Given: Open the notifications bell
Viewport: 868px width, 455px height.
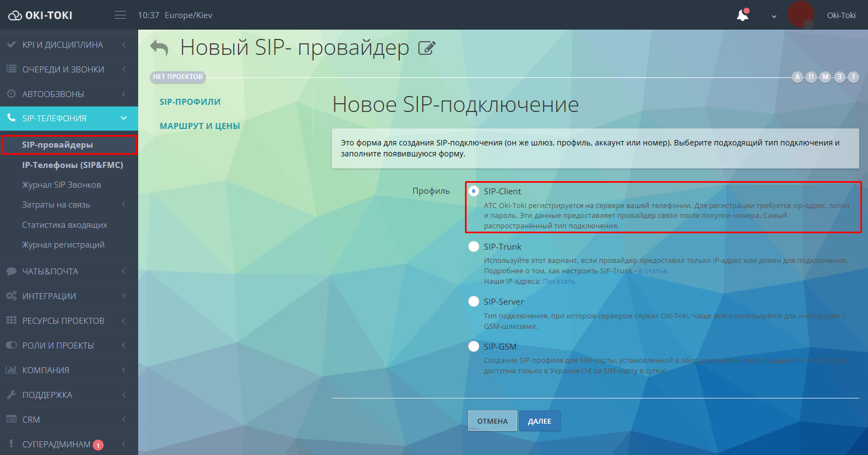Looking at the screenshot, I should tap(743, 15).
